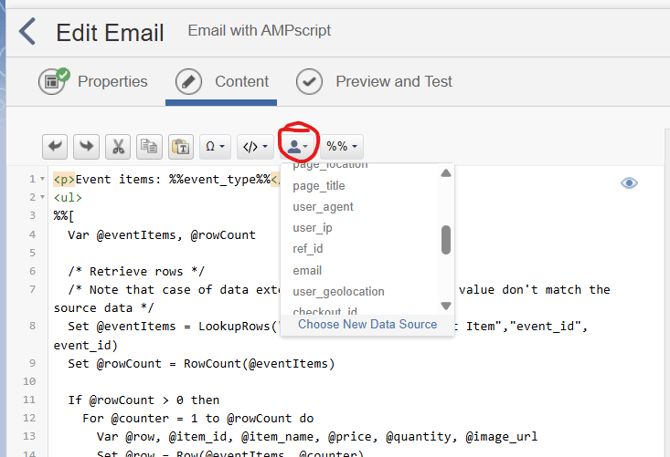Click the redo arrow in the editor toolbar
Screen dimensions: 670x457
tap(87, 146)
